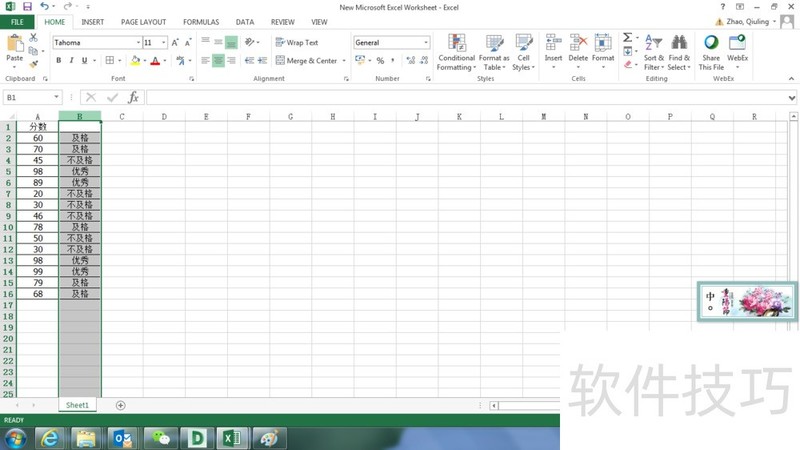Click AutoSum sigma icon
Viewport: 800px width, 450px height.
point(628,37)
